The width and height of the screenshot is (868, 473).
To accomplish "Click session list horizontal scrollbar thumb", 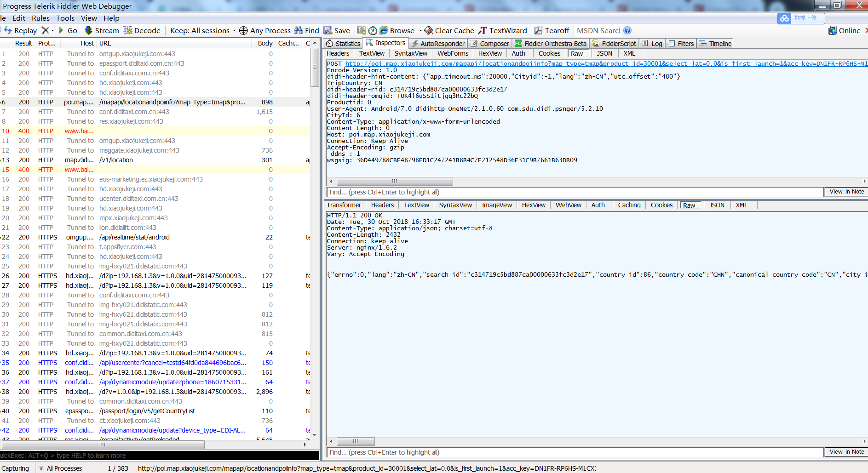I will [103, 445].
